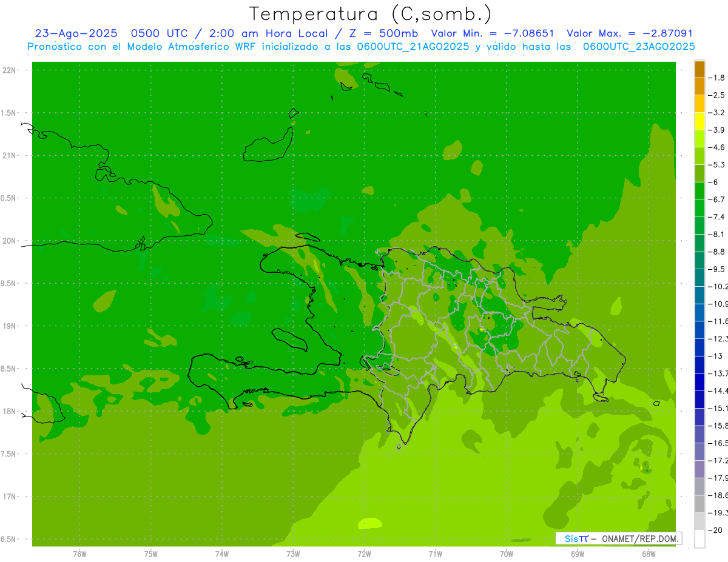This screenshot has height=562, width=728.
Task: Click the "75W" longitude label
Action: coord(151,554)
